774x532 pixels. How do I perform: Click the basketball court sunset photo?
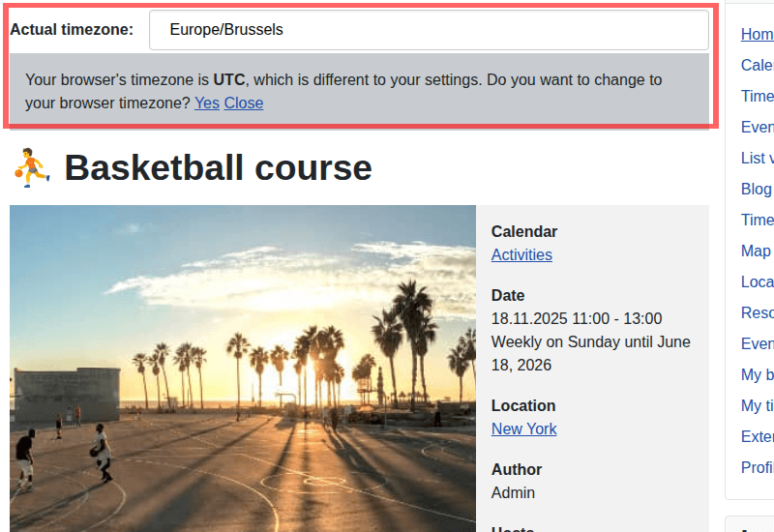coord(243,368)
